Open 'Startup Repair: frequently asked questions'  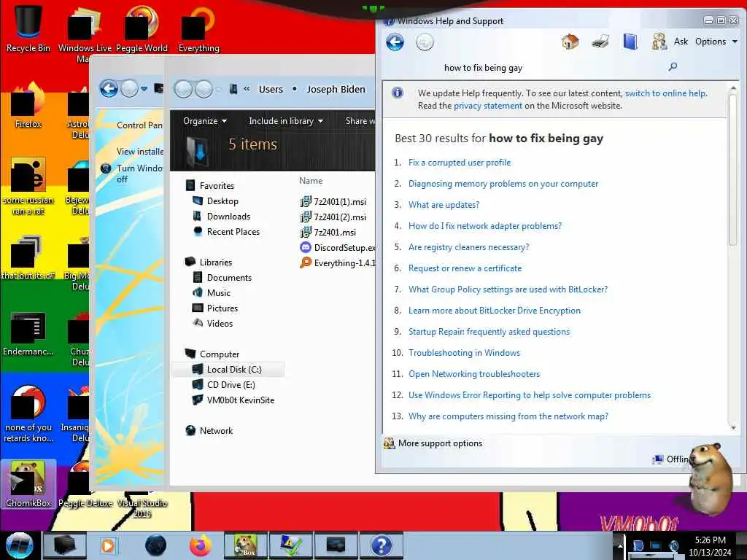click(489, 332)
